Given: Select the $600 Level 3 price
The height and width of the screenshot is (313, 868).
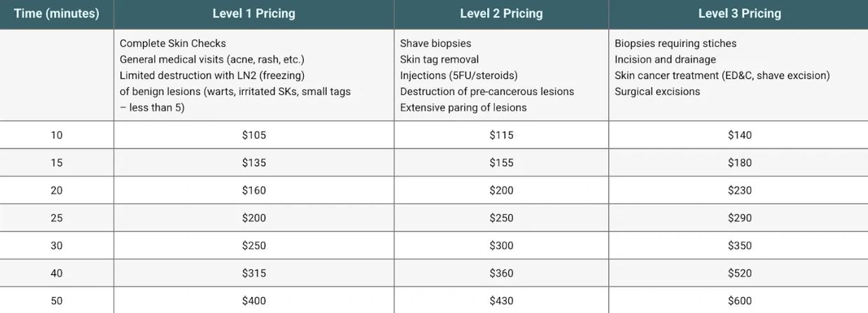Looking at the screenshot, I should (740, 301).
